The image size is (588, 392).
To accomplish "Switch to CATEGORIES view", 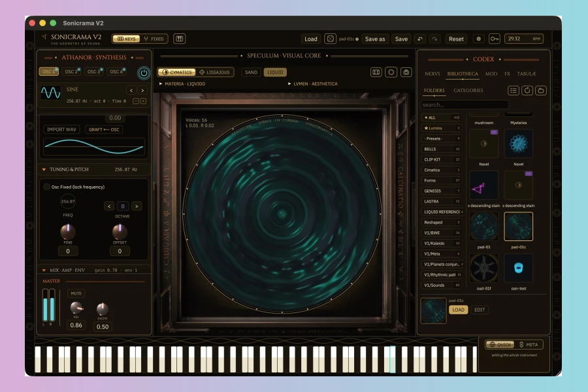I will coord(468,90).
